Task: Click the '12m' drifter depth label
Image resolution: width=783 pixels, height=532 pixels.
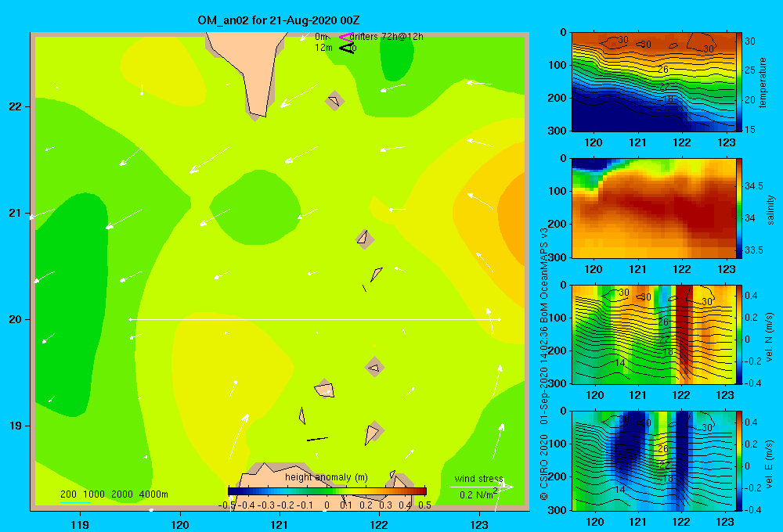Action: click(323, 48)
